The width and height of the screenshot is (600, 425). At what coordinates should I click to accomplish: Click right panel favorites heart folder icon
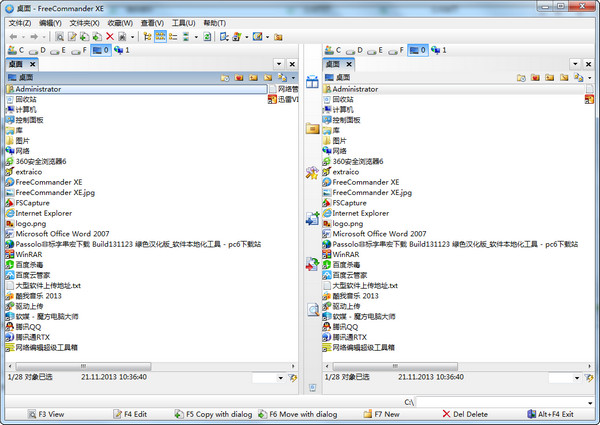point(535,78)
